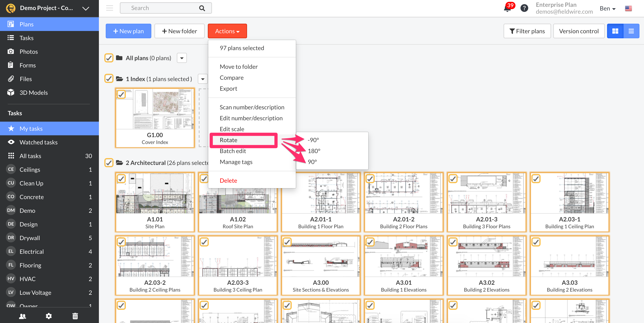Open Watched tasks from the sidebar
This screenshot has width=644, height=323.
pos(39,142)
